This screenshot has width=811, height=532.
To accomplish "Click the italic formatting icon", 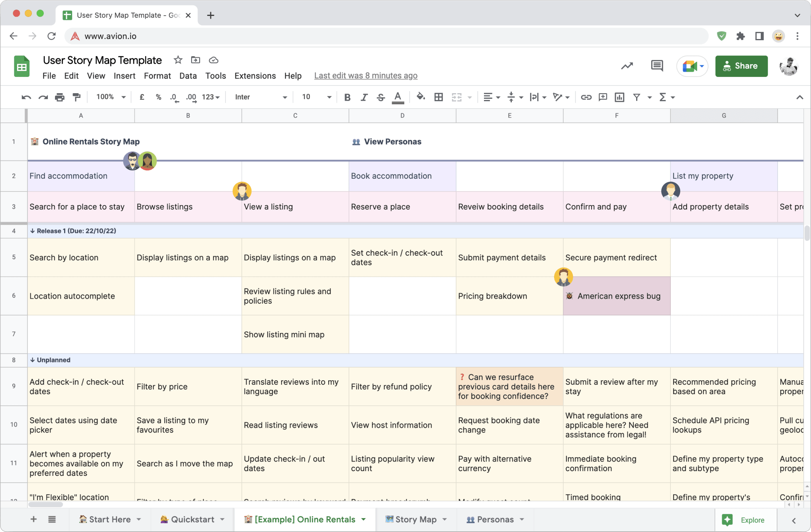I will 363,97.
